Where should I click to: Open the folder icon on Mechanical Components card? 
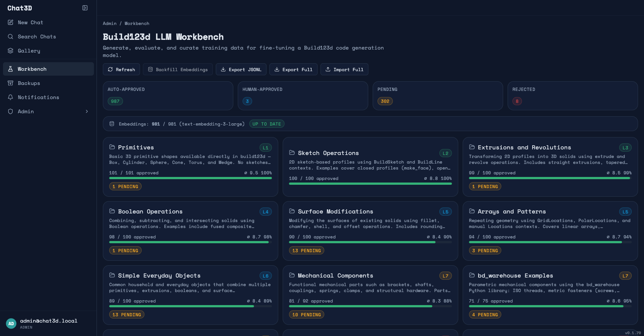tap(292, 275)
